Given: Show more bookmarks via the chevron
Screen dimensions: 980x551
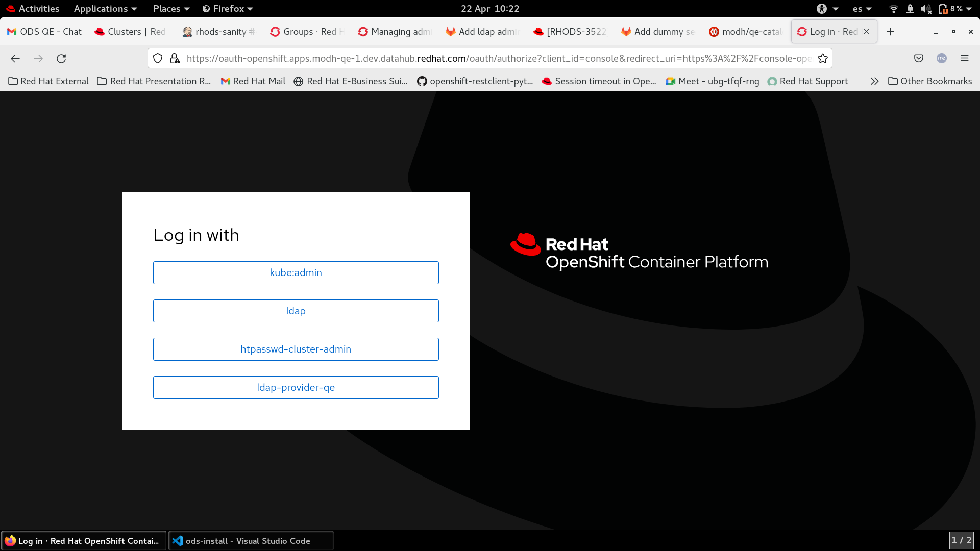Looking at the screenshot, I should point(874,81).
